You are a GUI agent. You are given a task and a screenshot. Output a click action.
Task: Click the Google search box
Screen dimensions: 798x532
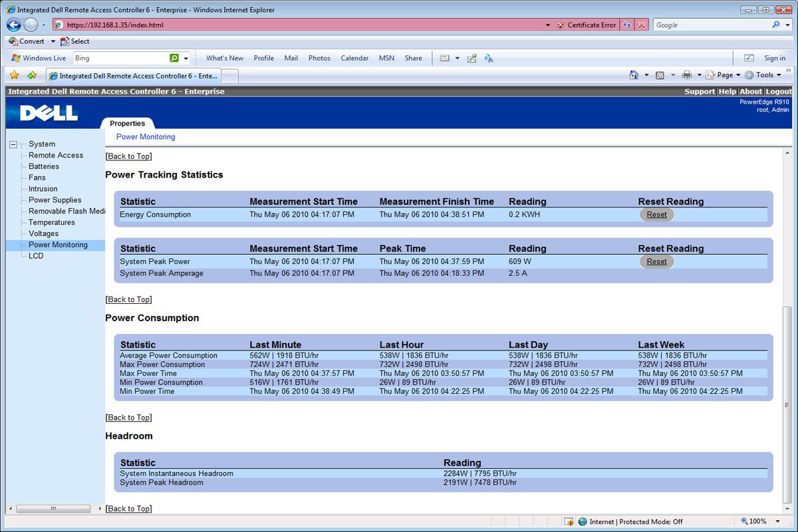[x=711, y=25]
